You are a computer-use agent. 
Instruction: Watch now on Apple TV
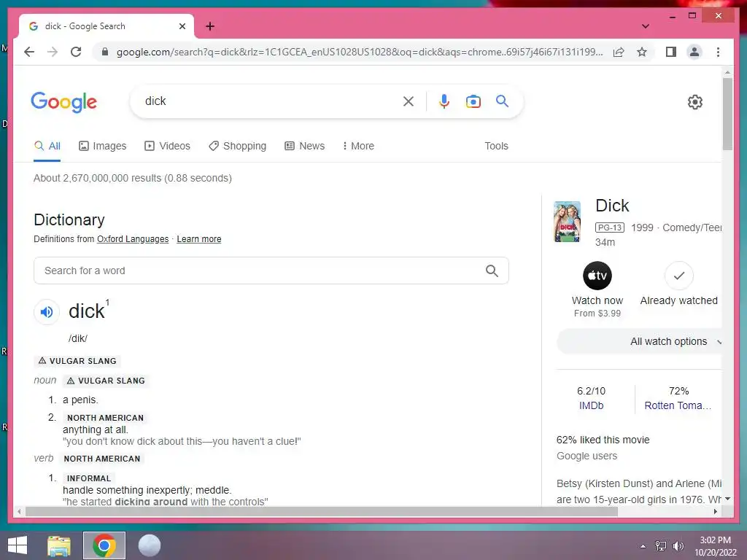(597, 289)
